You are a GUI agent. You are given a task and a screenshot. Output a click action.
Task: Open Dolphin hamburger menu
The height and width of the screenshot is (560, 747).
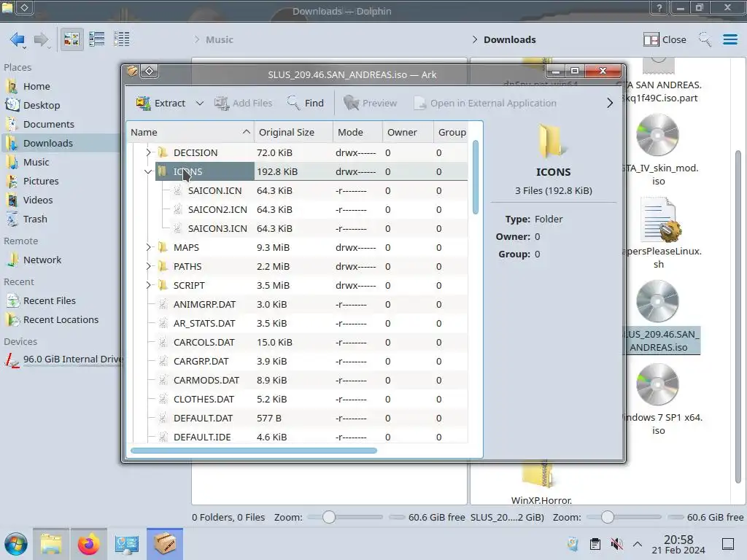[x=729, y=39]
